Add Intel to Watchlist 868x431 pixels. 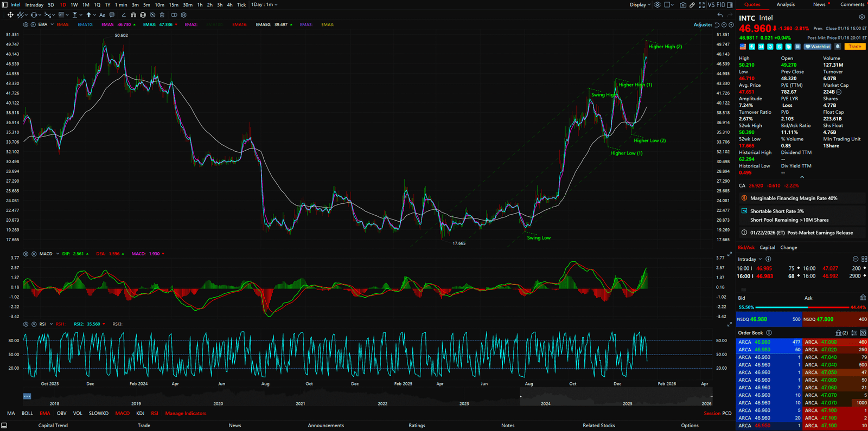(x=818, y=47)
